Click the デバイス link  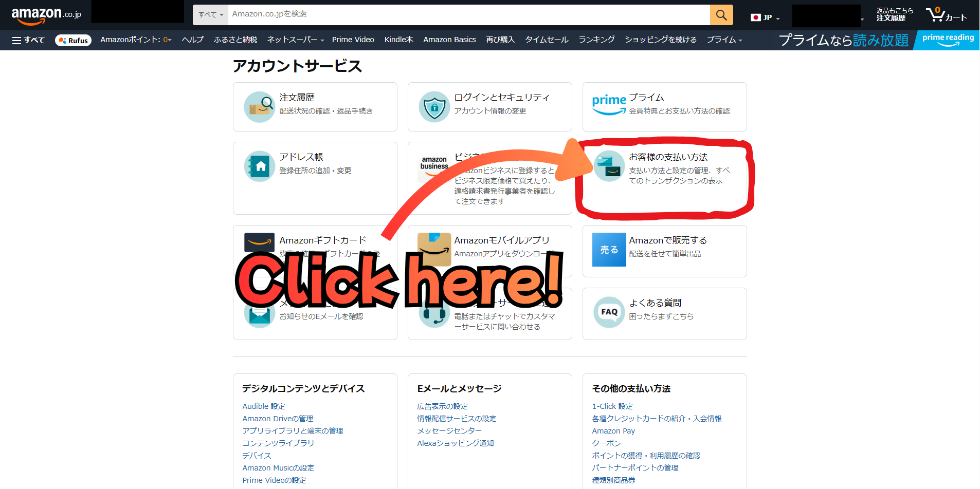coord(257,456)
